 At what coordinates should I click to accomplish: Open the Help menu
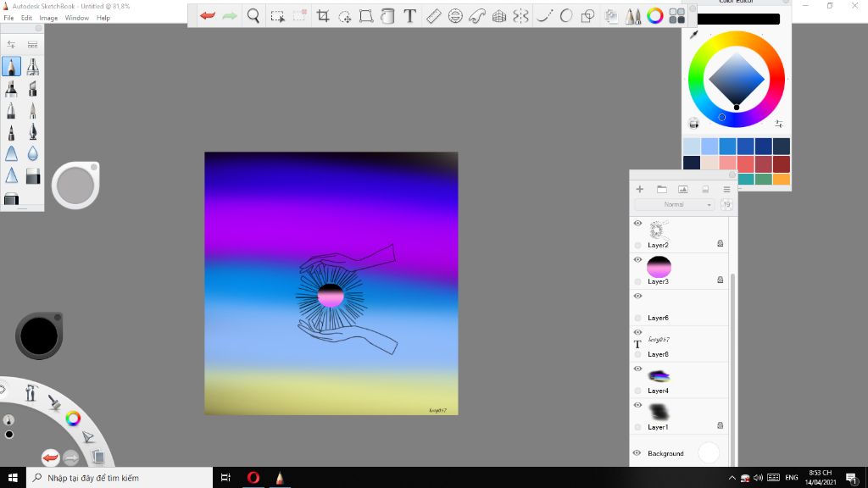coord(103,18)
